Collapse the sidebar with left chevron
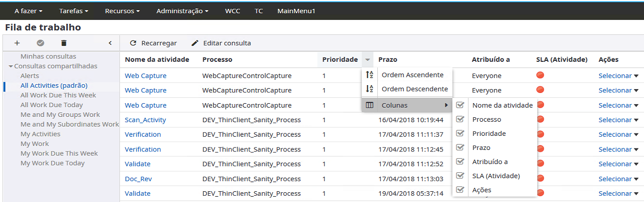Viewport: 644px width, 202px height. [110, 43]
